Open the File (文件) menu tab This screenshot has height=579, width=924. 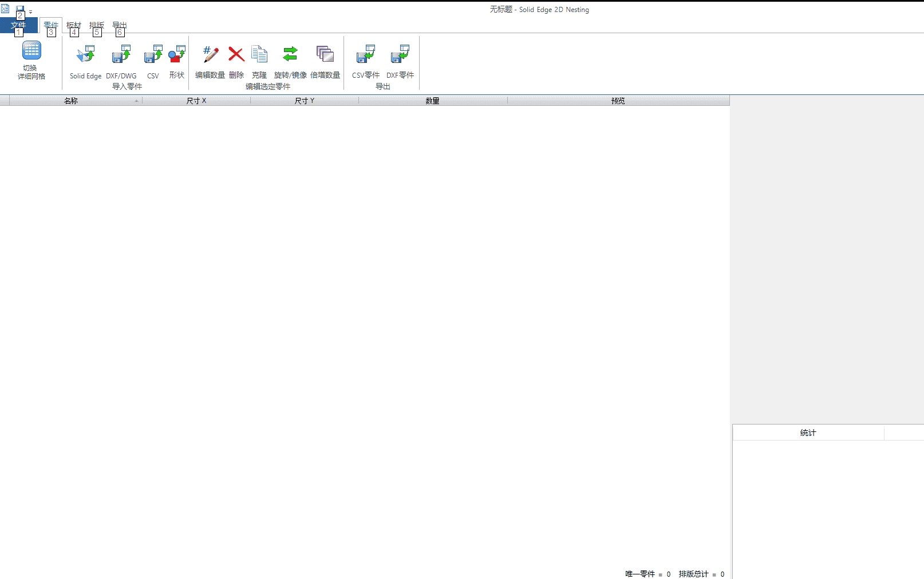click(x=19, y=25)
